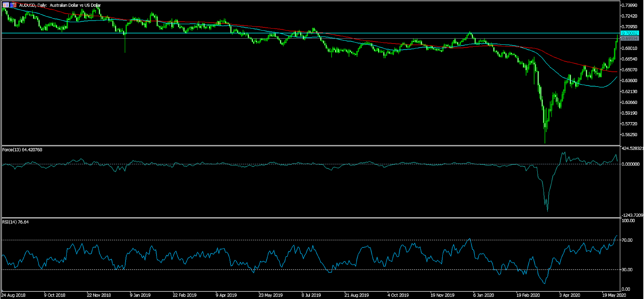Click the 9 Apr 2019 date label

[226, 295]
